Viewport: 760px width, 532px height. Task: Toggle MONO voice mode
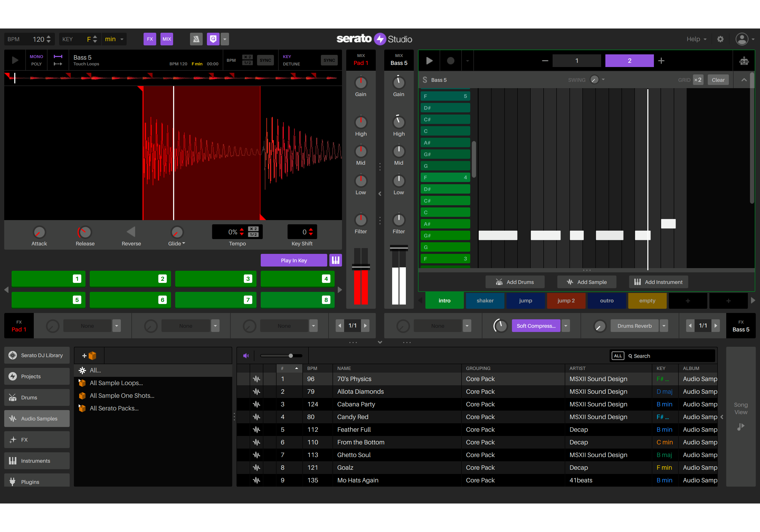tap(36, 57)
